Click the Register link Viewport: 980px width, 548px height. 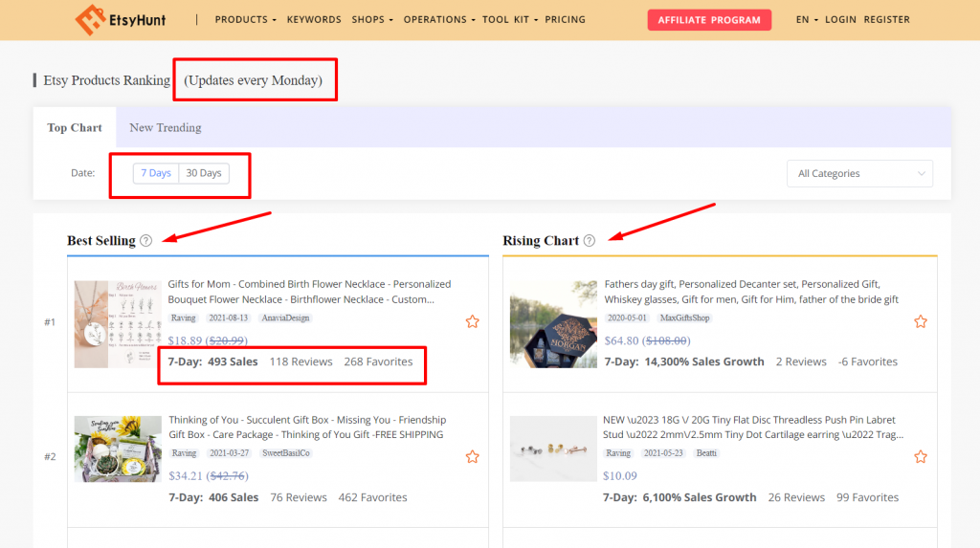click(886, 19)
